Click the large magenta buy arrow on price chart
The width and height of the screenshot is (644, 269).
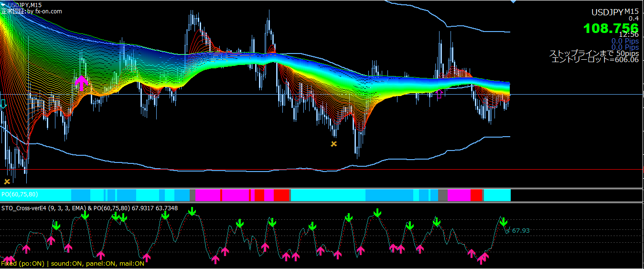click(82, 82)
